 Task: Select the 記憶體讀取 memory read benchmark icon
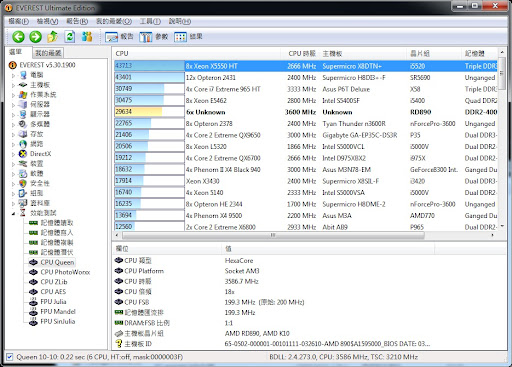point(33,223)
